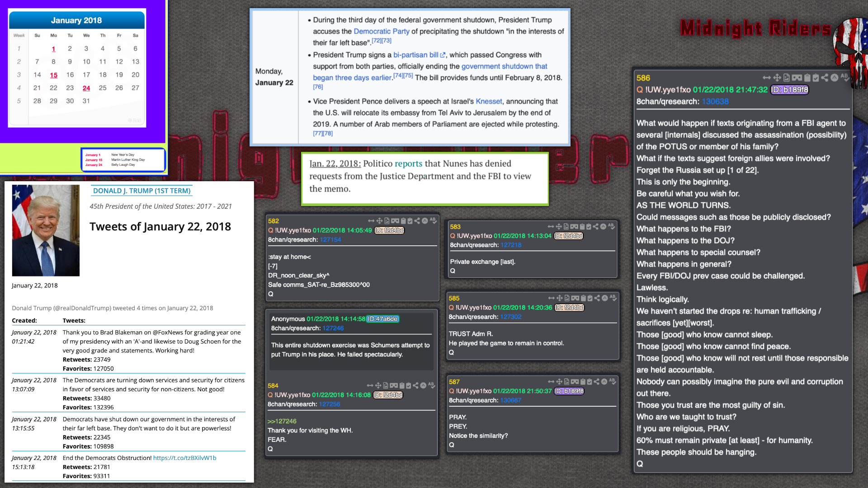This screenshot has width=868, height=488.
Task: Open the Democratic Party link
Action: (382, 31)
